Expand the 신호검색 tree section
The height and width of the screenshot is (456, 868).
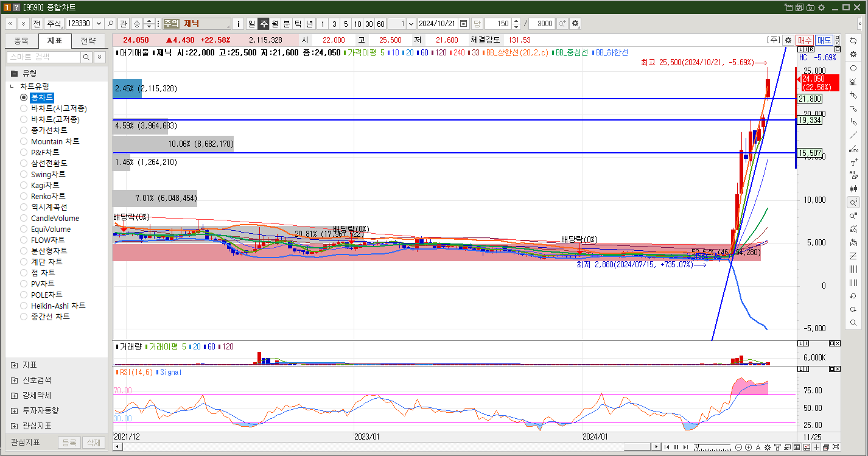pyautogui.click(x=14, y=380)
